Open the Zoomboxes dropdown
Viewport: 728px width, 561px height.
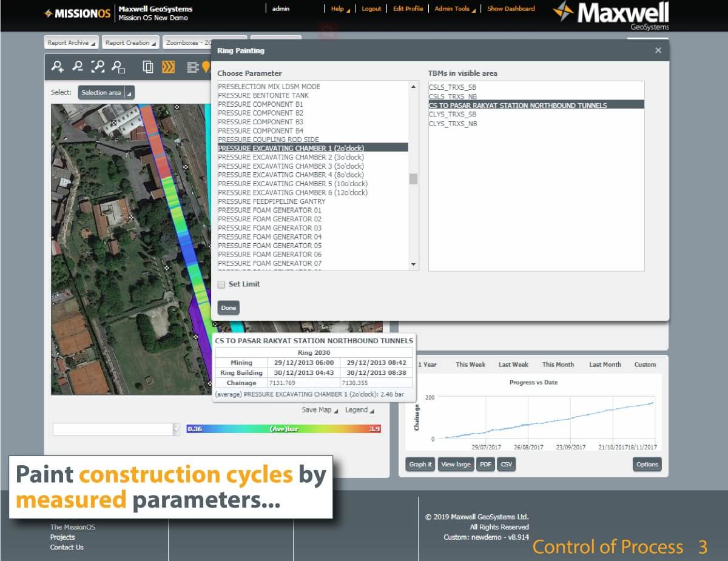coord(205,42)
